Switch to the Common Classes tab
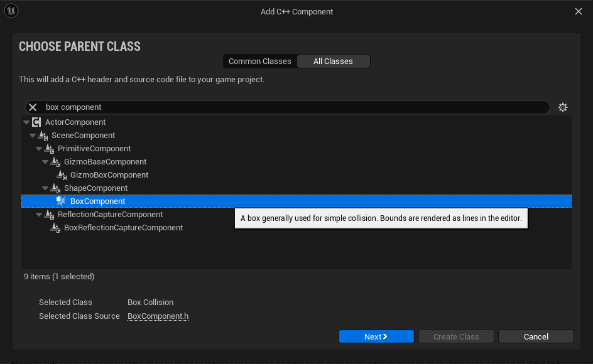This screenshot has width=593, height=364. [260, 62]
